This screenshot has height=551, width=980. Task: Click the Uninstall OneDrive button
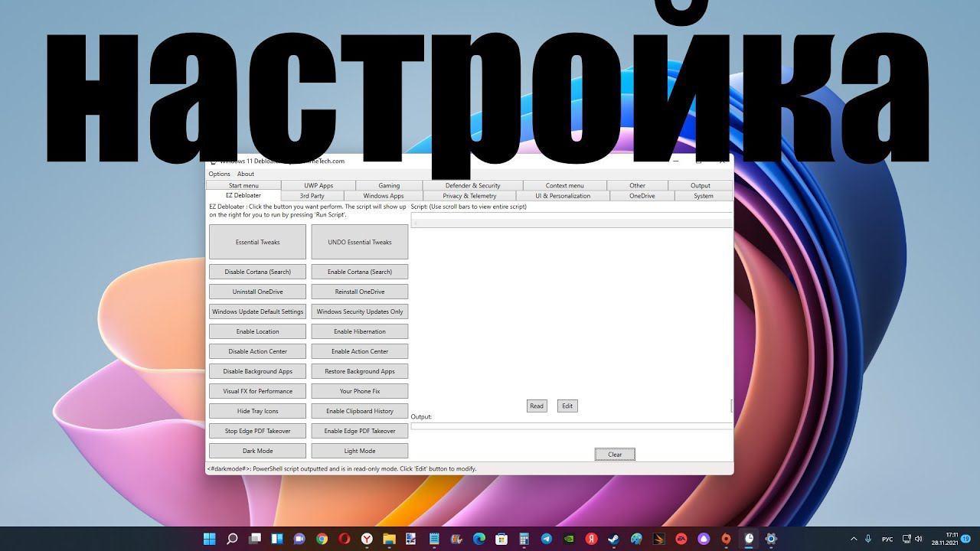click(x=257, y=292)
